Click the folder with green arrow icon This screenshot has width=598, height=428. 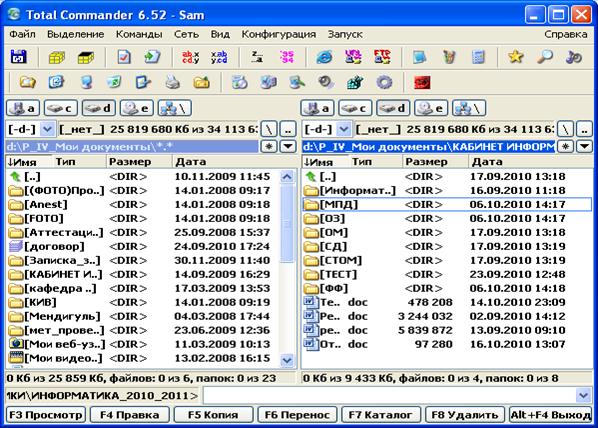[201, 82]
